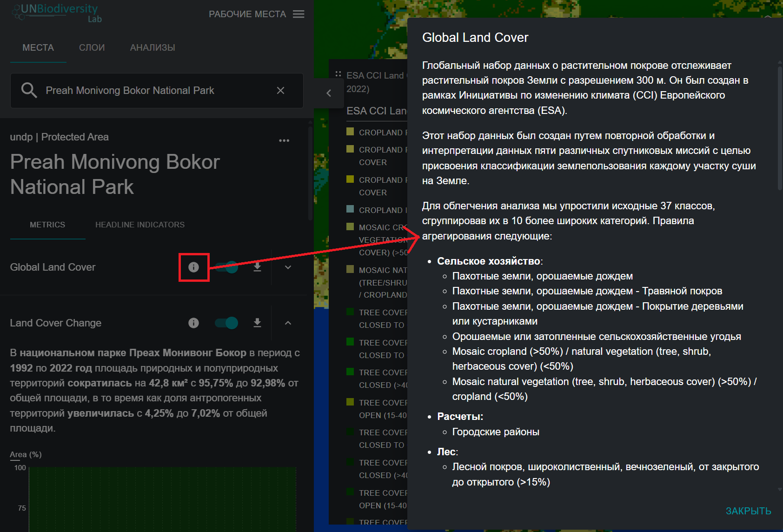Viewport: 783px width, 532px height.
Task: Collapse the left sidebar panel arrow
Action: click(x=329, y=93)
